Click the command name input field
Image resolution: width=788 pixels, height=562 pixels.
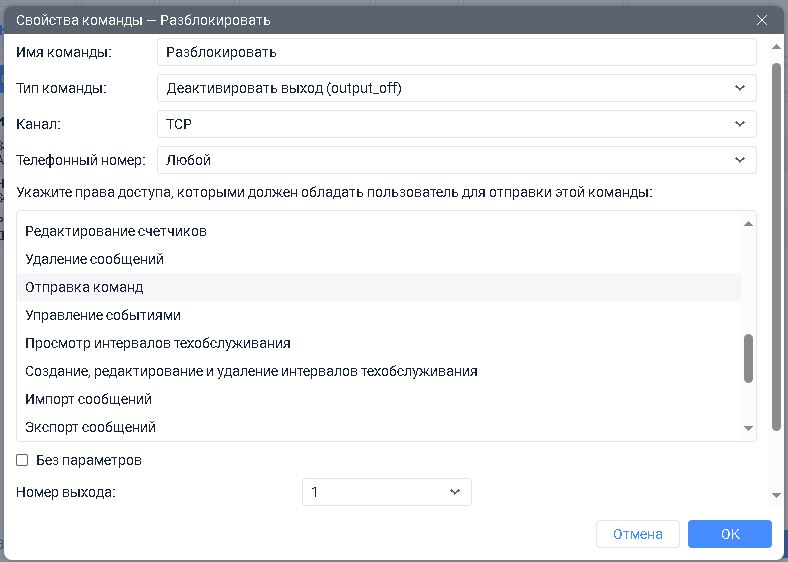(456, 52)
